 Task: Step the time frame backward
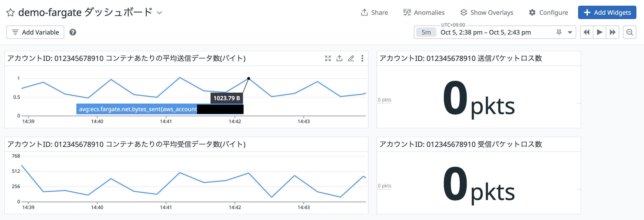click(x=586, y=32)
